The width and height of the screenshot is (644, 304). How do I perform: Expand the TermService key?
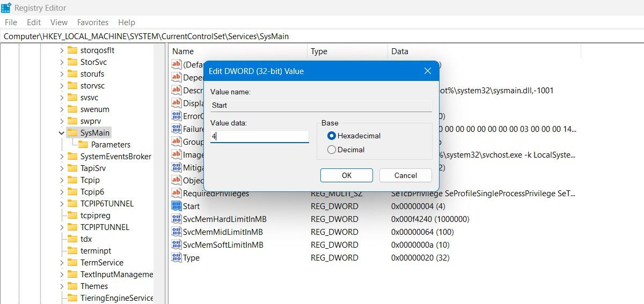click(61, 263)
